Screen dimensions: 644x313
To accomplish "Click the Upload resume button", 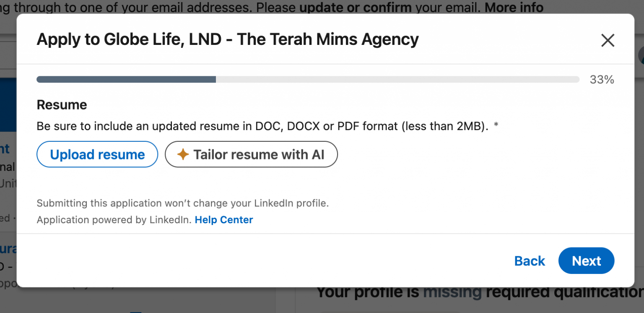I will click(x=97, y=154).
